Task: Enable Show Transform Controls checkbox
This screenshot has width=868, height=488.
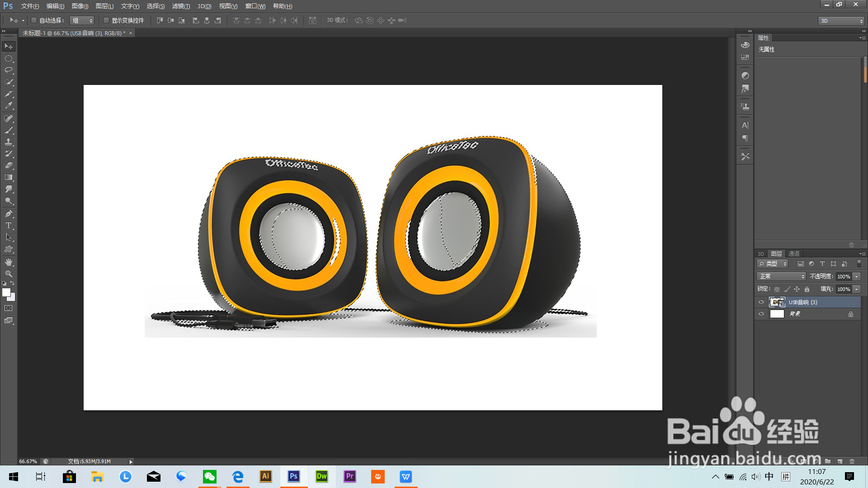Action: (106, 20)
